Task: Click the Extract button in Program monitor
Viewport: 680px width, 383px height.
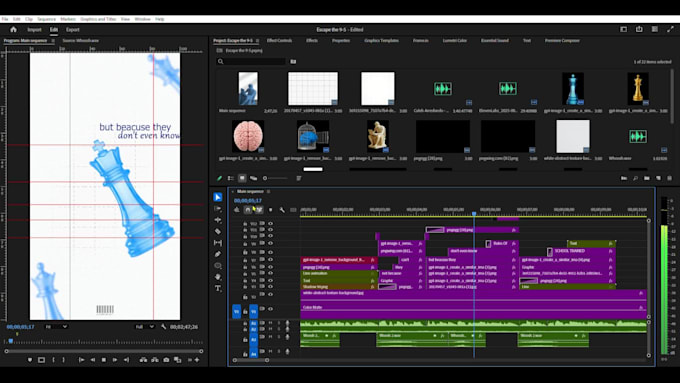Action: (155, 360)
